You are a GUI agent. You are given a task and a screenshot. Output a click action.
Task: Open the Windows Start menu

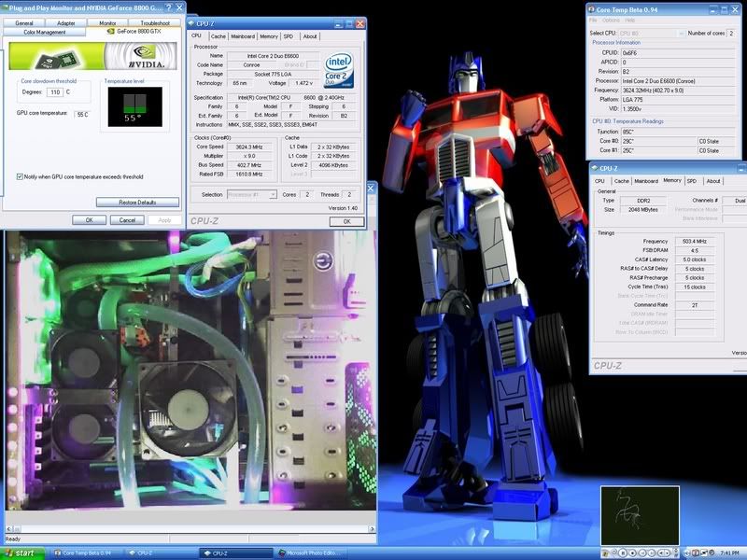pos(22,553)
